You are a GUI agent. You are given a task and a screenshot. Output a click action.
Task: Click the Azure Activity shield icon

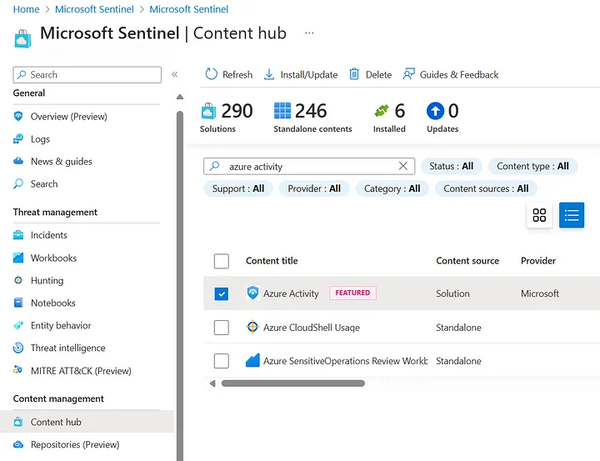253,293
